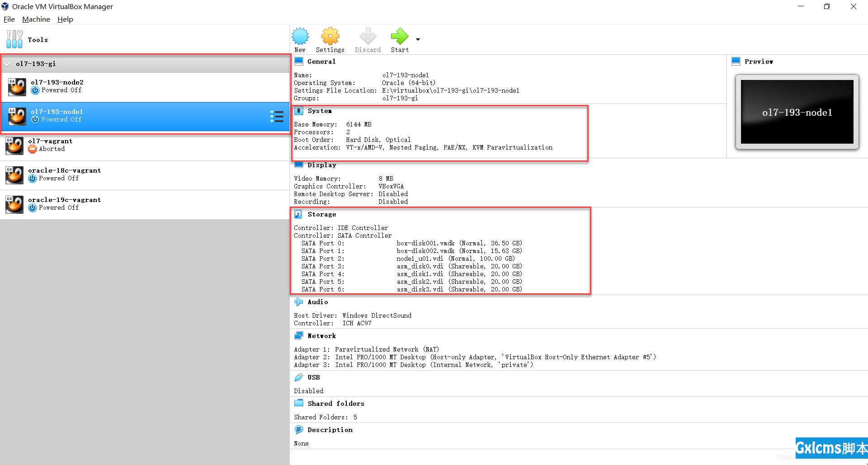Open the Shared folders header link
This screenshot has width=868, height=465.
tap(336, 404)
